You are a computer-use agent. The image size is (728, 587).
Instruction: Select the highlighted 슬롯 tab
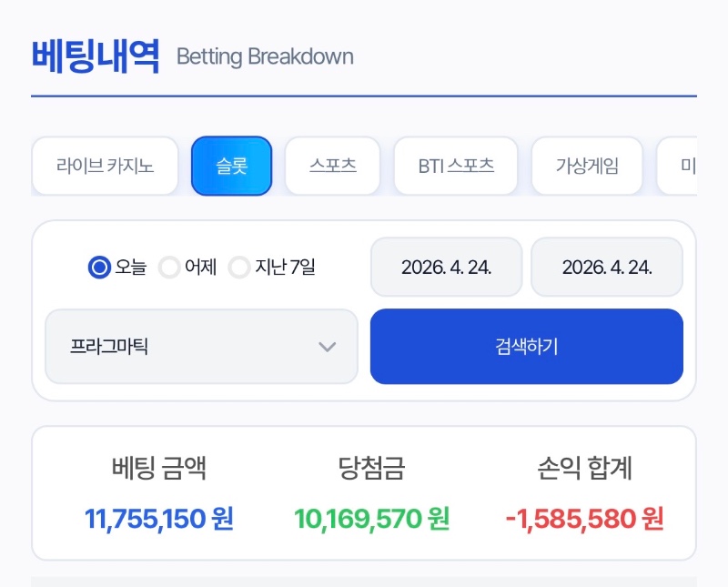[231, 166]
